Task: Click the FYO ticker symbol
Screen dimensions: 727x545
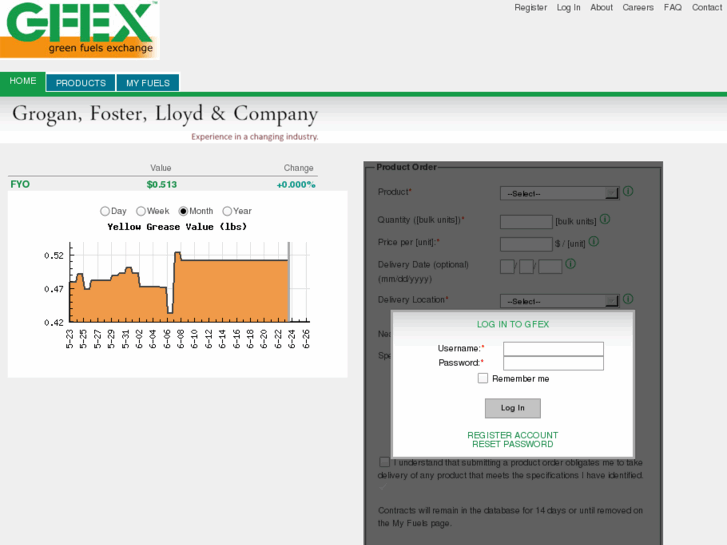Action: click(x=20, y=184)
